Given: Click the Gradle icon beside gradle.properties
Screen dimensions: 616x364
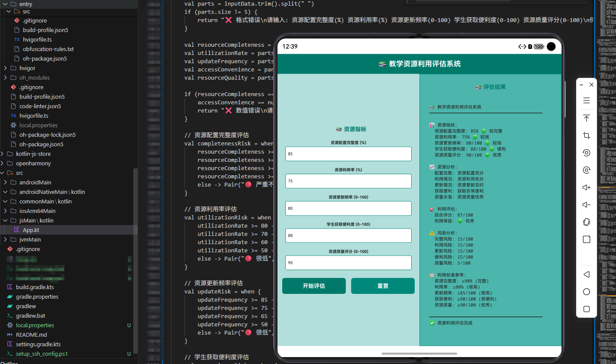Looking at the screenshot, I should 10,296.
